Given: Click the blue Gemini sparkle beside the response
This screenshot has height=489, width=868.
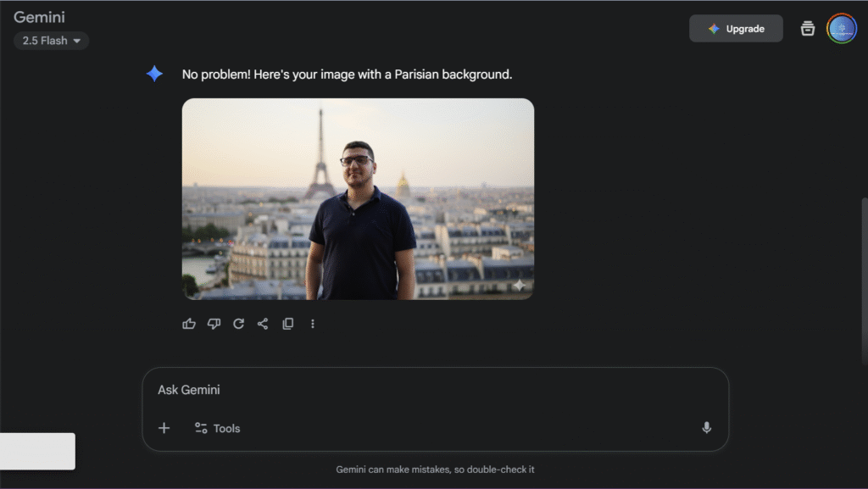Looking at the screenshot, I should (154, 75).
